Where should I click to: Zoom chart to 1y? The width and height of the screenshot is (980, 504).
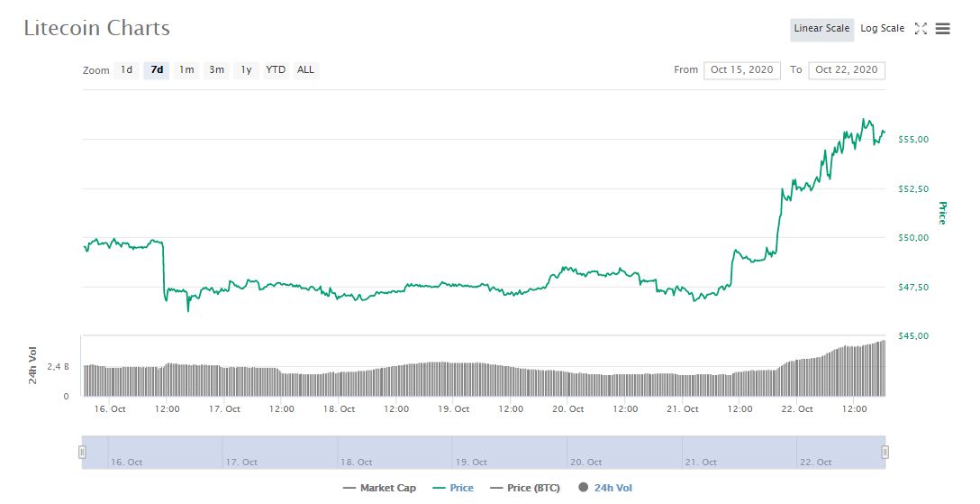coord(246,70)
